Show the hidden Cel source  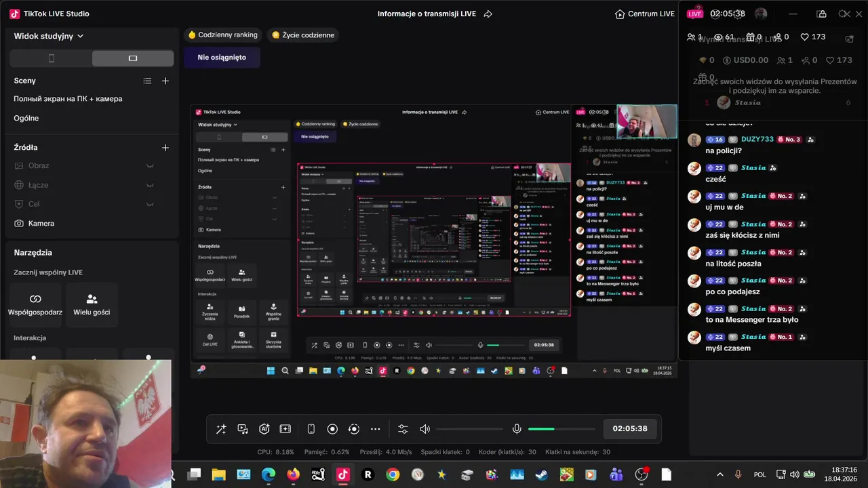tap(150, 204)
